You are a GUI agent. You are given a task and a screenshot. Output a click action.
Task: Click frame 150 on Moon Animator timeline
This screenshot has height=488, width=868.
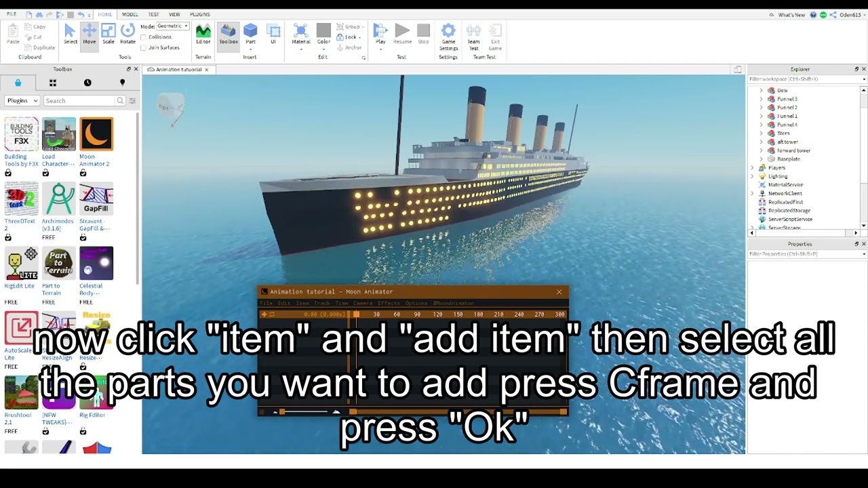pyautogui.click(x=458, y=314)
